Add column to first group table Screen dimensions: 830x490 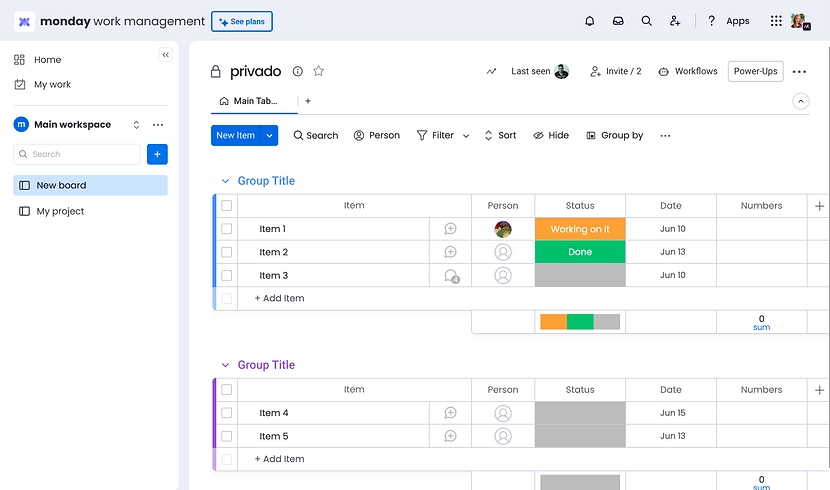(x=819, y=206)
